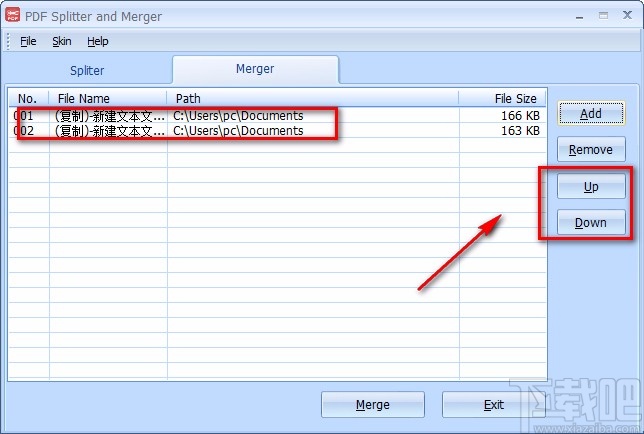Open the Skin menu
Screen dimensions: 644x434
62,41
